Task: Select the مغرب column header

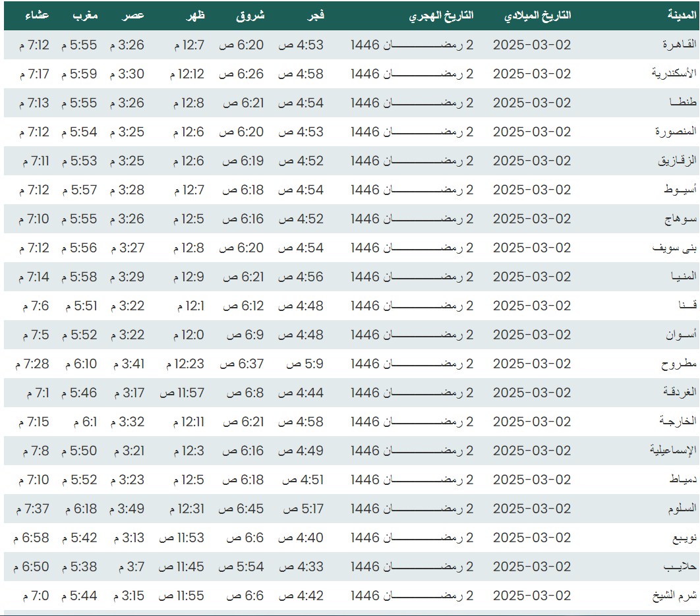Action: pos(86,14)
